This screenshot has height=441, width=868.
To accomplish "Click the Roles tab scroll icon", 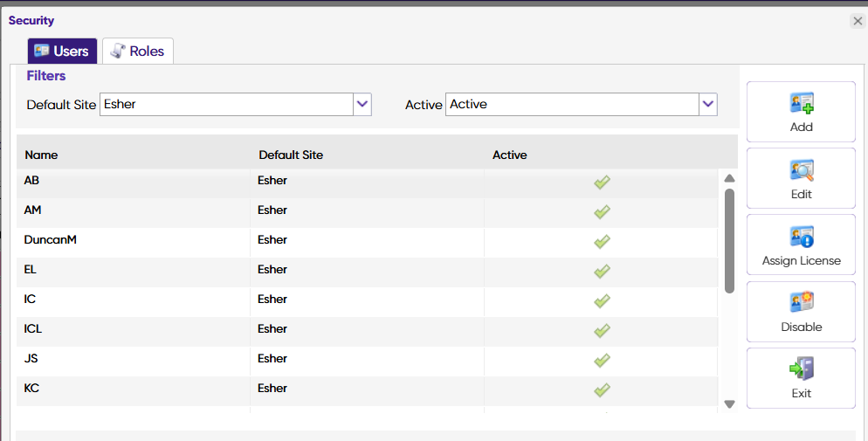I will (x=117, y=51).
